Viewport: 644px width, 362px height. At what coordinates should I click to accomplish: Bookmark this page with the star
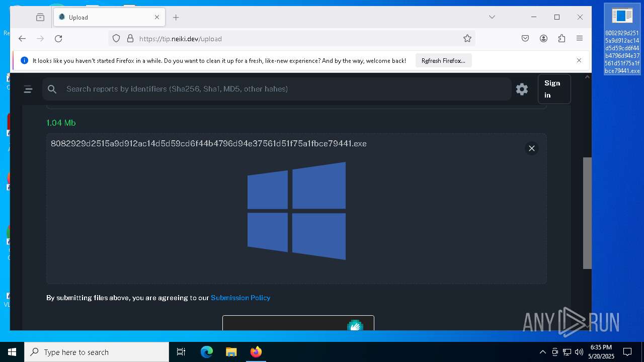(x=467, y=39)
